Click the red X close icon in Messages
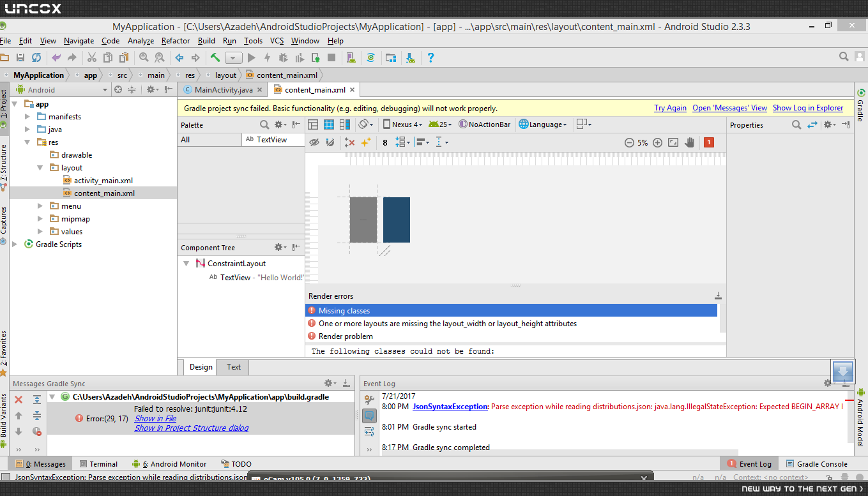 coord(19,400)
